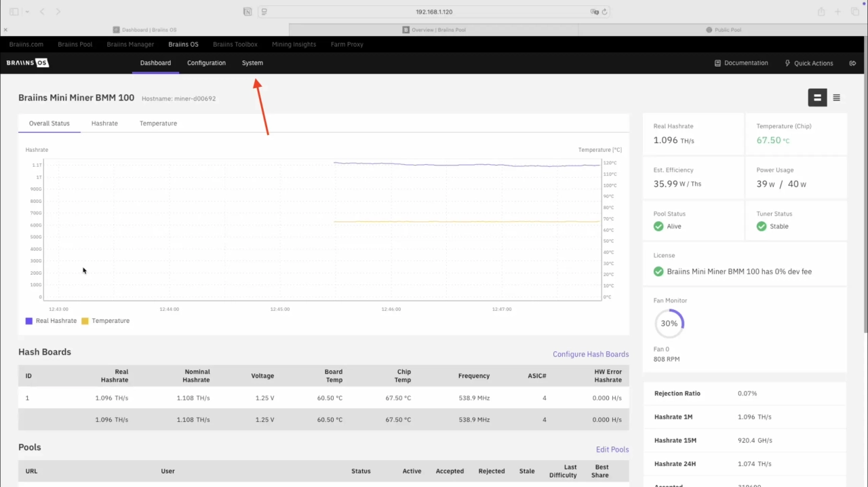Screen dimensions: 868x487
Task: Open Braiins Manager link
Action: click(x=130, y=44)
